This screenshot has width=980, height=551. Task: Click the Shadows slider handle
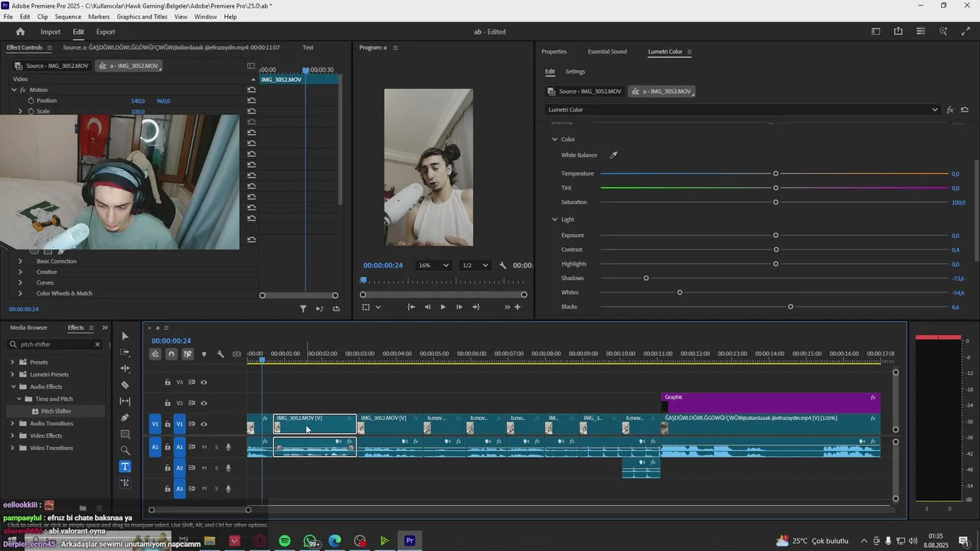(646, 279)
